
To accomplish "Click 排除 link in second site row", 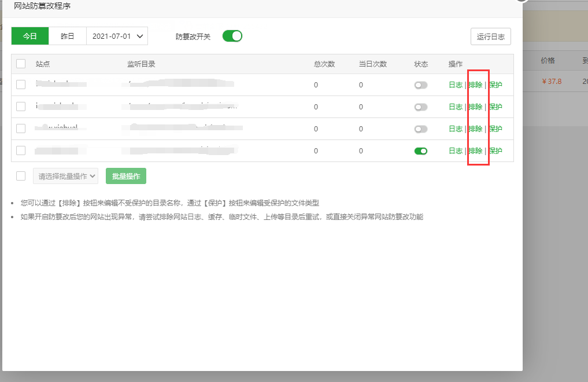I will click(x=475, y=107).
